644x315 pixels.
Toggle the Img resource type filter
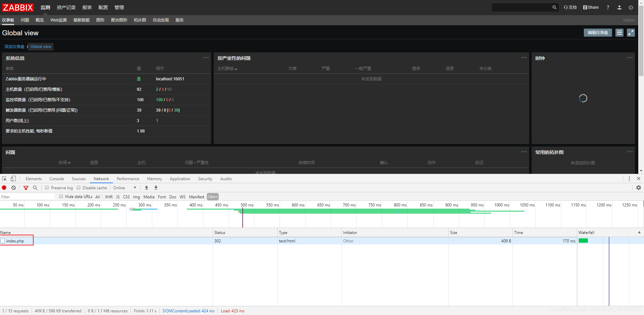136,197
